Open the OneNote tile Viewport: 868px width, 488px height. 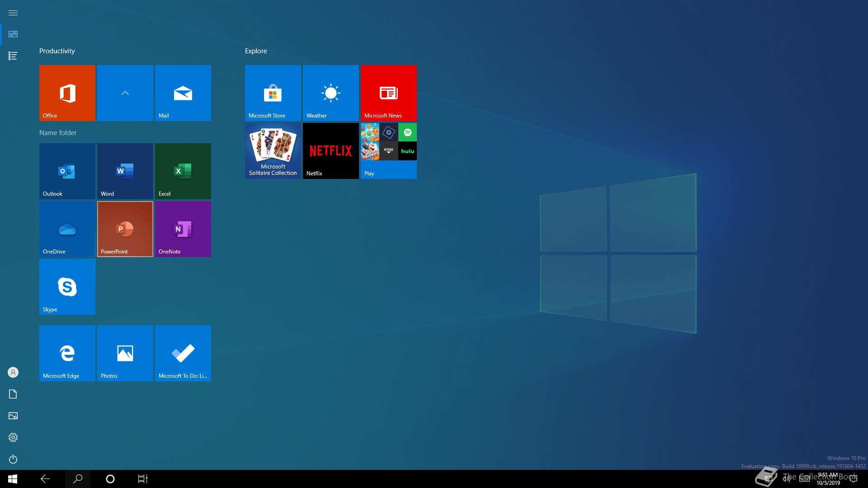[x=183, y=229]
